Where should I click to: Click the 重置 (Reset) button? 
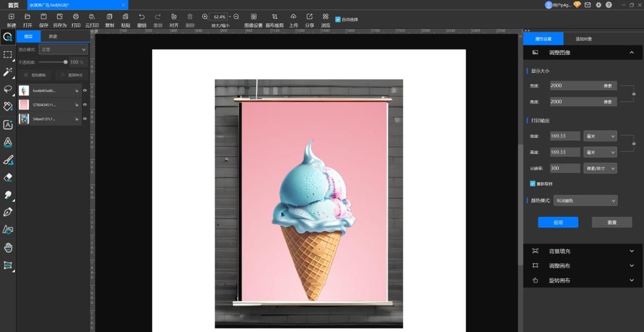[612, 222]
